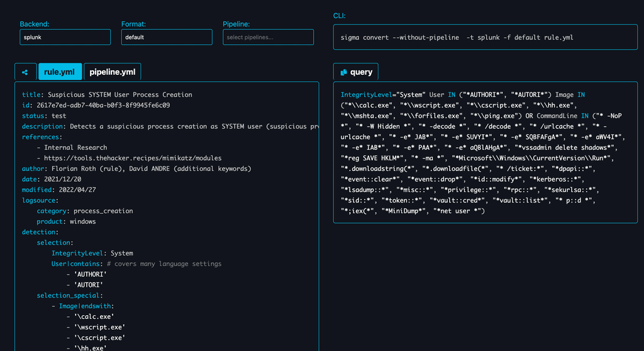
Task: Click the modified: 2022/04/27 line
Action: [x=58, y=190]
